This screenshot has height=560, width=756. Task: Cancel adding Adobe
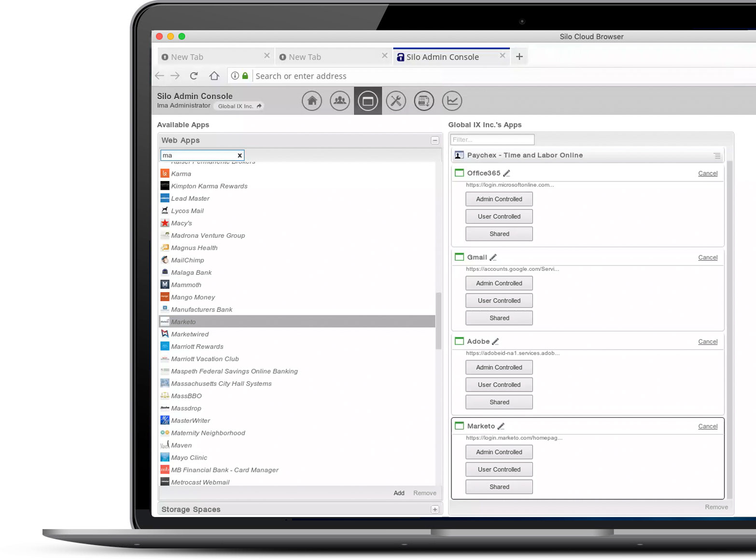pos(708,341)
